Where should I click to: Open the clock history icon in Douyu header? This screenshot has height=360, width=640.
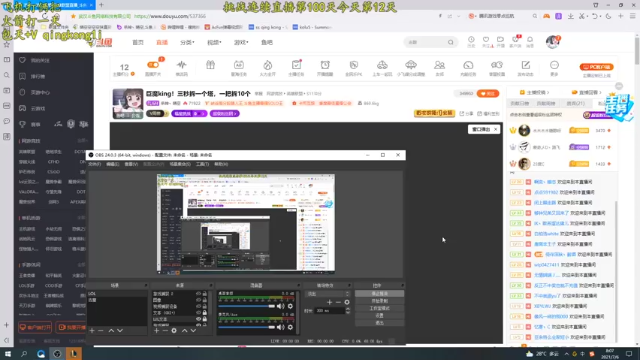[x=471, y=40]
